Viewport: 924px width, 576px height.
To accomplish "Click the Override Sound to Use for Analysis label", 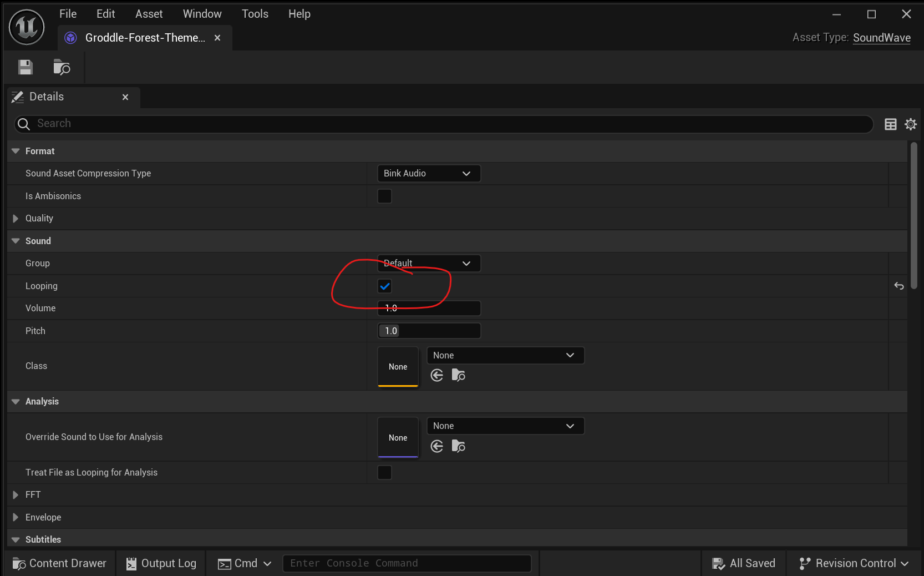I will (94, 437).
